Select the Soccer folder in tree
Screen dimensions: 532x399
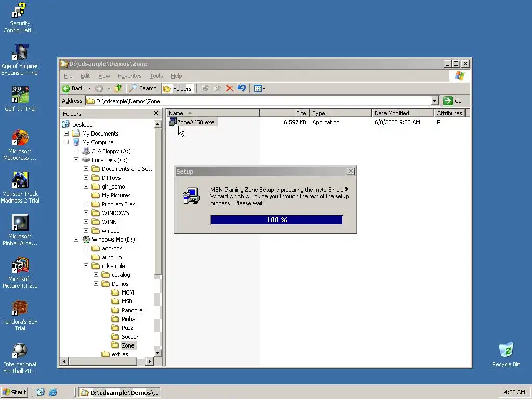130,337
